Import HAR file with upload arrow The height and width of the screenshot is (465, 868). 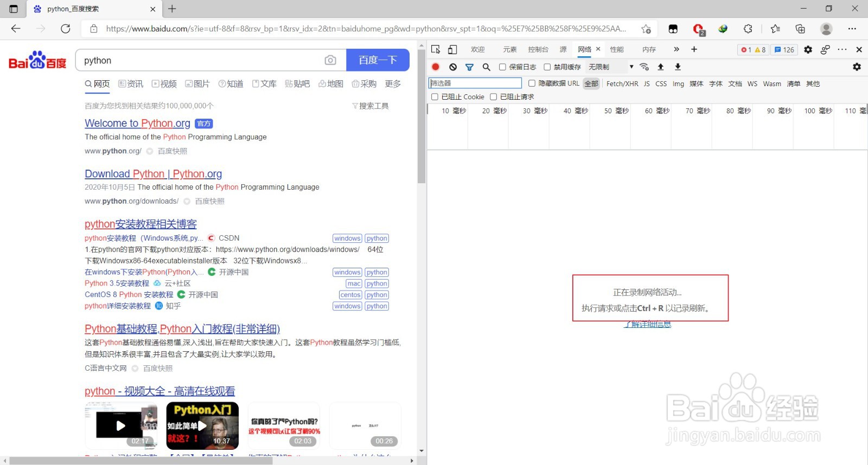661,67
